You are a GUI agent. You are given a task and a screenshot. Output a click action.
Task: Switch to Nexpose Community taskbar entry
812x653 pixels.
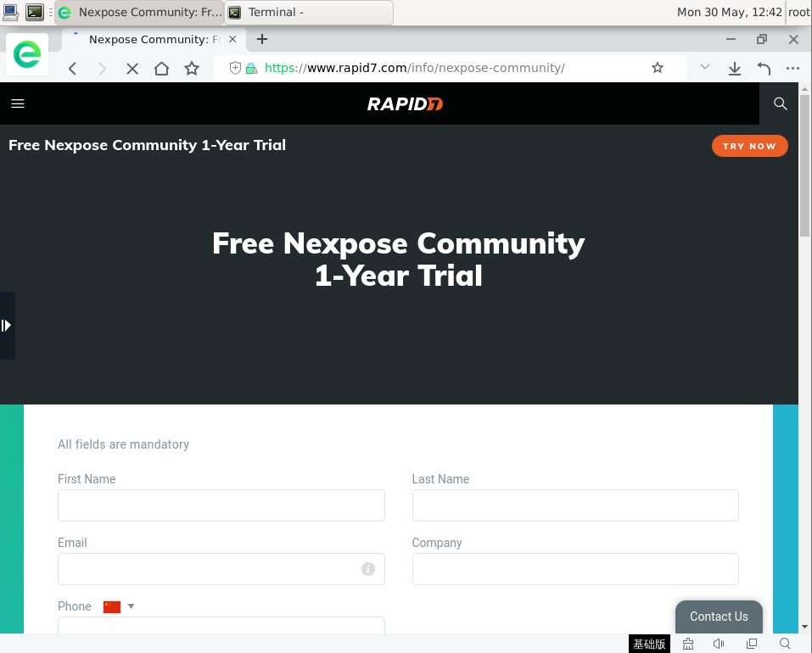click(x=139, y=13)
